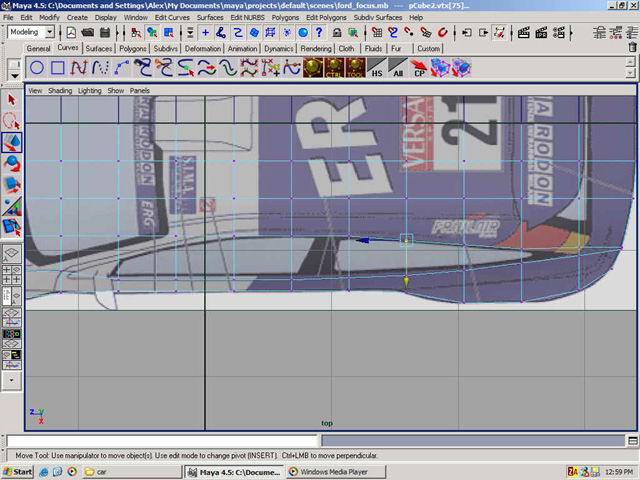Image resolution: width=640 pixels, height=480 pixels.
Task: Toggle the All shelf button
Action: (x=398, y=69)
